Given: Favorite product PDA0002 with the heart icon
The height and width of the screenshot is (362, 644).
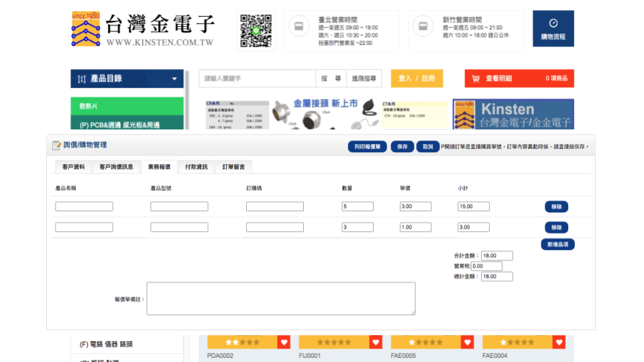Looking at the screenshot, I should click(x=284, y=343).
